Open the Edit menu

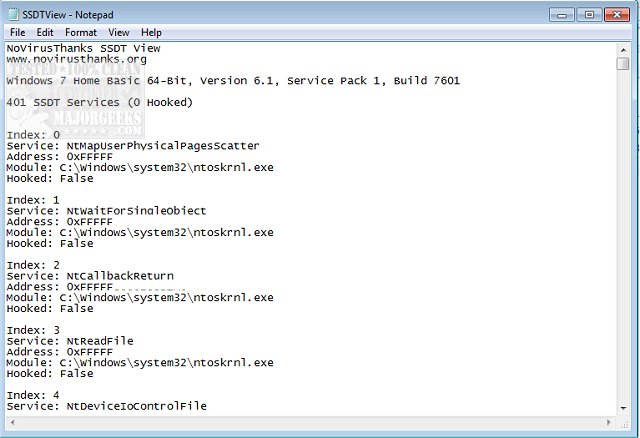click(45, 32)
